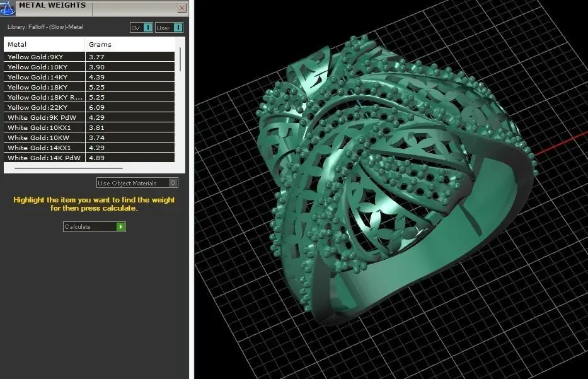
Task: Toggle the User library button
Action: (169, 28)
